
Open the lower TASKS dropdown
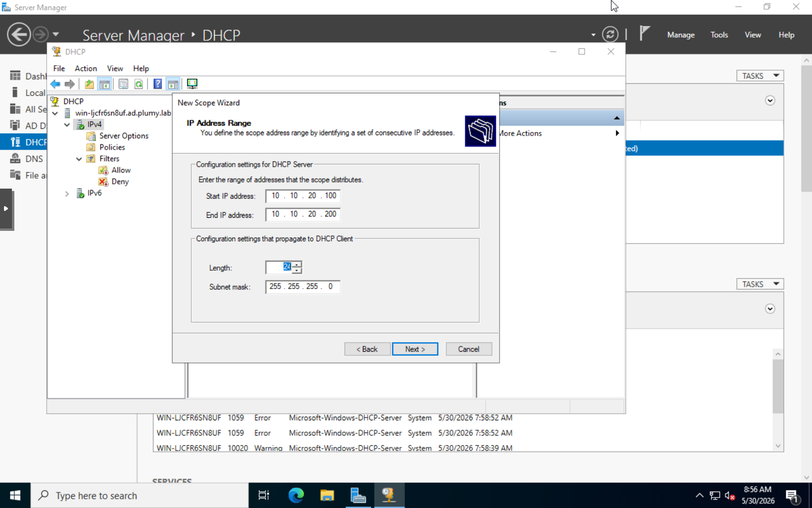click(760, 284)
